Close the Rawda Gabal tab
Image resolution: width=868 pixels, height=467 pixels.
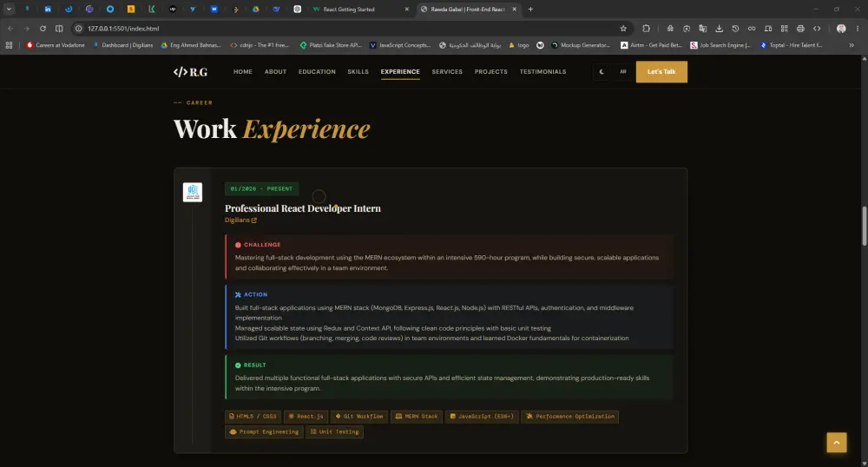[x=514, y=10]
